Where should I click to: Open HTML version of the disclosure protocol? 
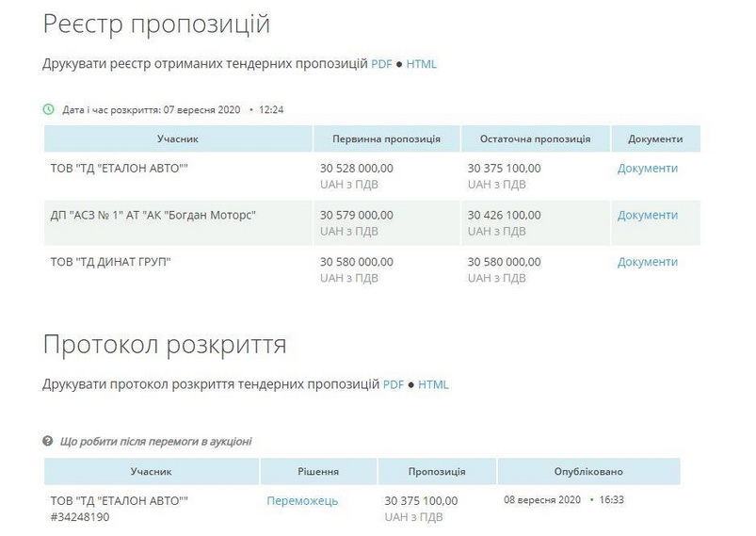coord(433,384)
